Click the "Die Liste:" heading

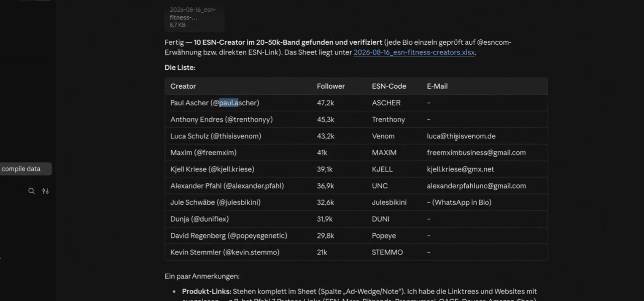(180, 68)
